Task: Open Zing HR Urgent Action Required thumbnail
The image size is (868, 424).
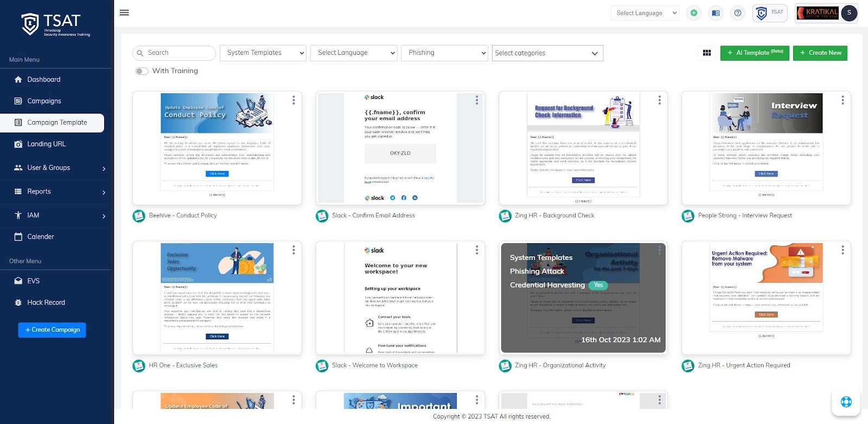Action: pyautogui.click(x=766, y=298)
